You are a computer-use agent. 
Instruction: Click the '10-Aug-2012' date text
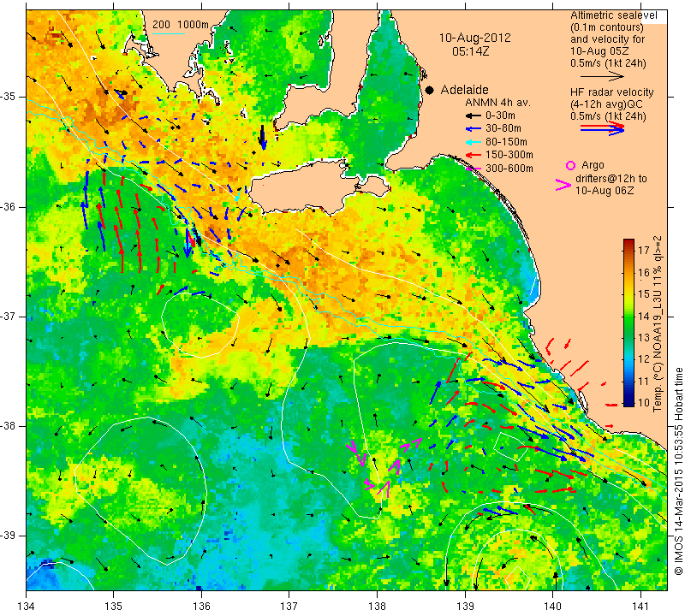click(474, 38)
